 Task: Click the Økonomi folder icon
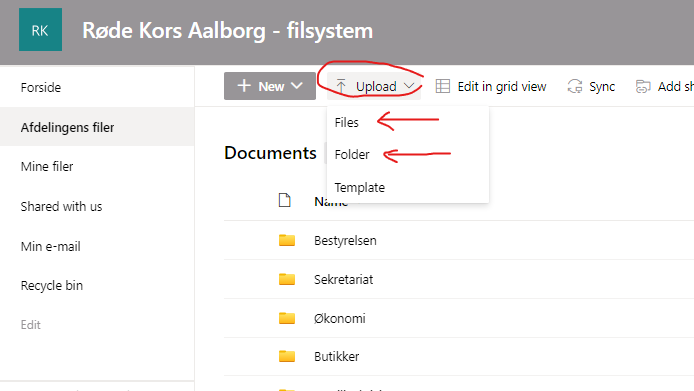pos(287,318)
